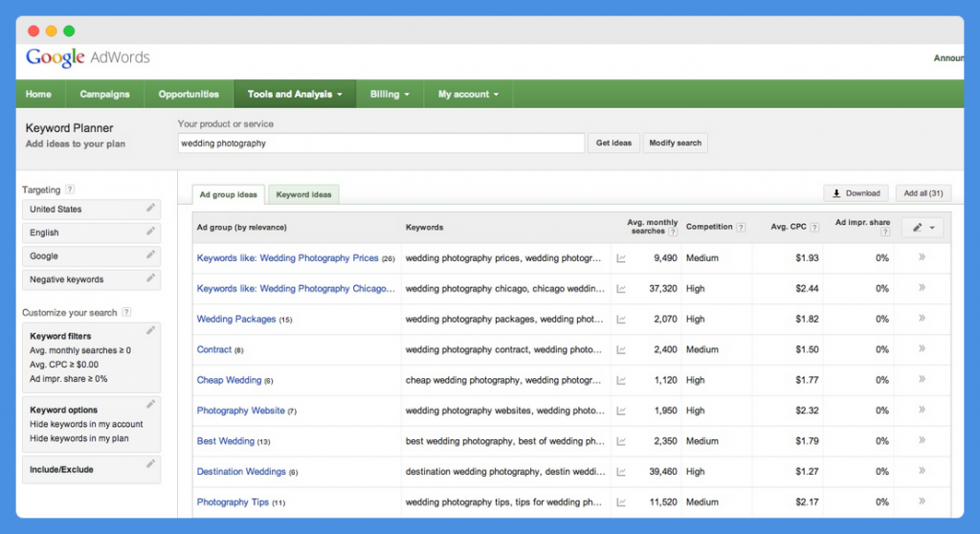Edit Keyword filters pencil icon
Image resolution: width=980 pixels, height=534 pixels.
(150, 330)
